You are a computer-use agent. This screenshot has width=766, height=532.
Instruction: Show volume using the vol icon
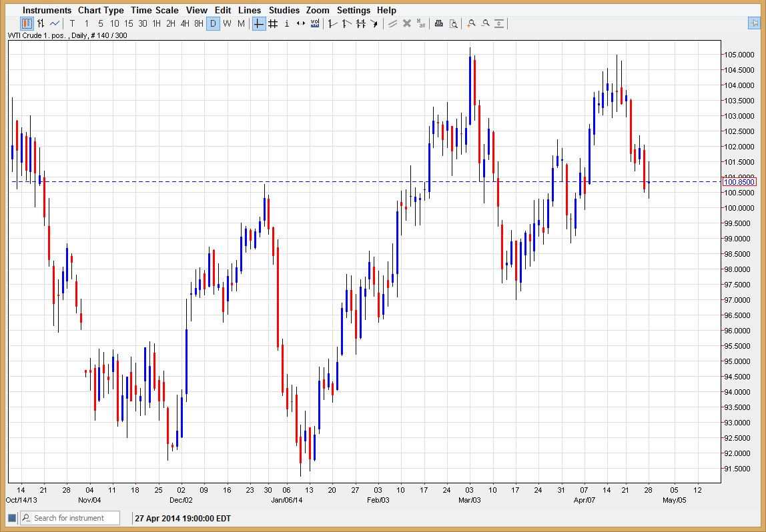coord(315,23)
